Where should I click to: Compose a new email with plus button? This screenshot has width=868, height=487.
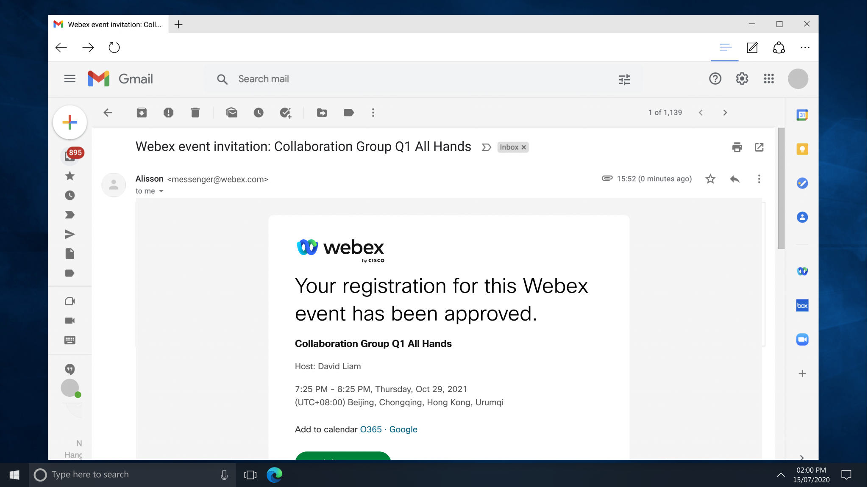pyautogui.click(x=70, y=122)
